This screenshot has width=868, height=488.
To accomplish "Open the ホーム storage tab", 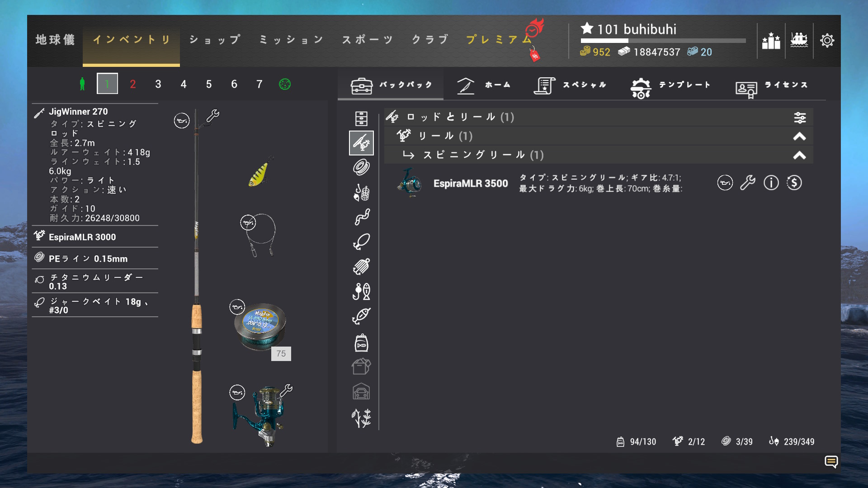I will pos(484,85).
